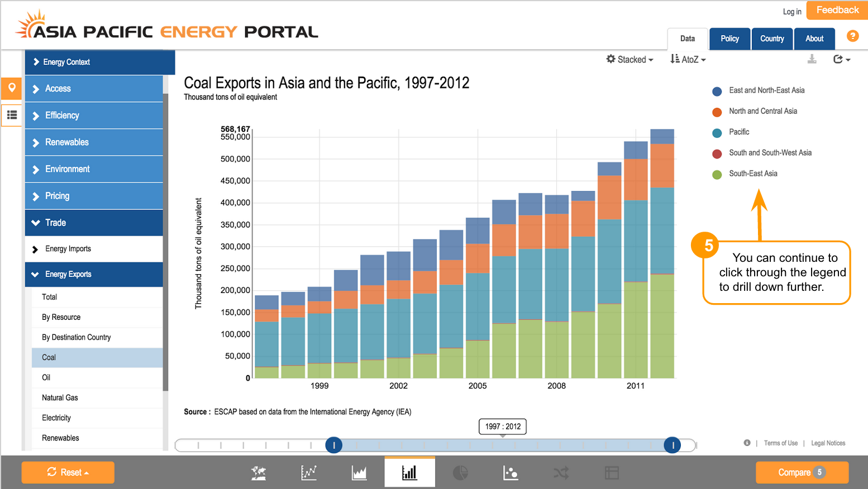Select the bubble scatter chart icon
Image resolution: width=868 pixels, height=489 pixels.
tap(511, 473)
